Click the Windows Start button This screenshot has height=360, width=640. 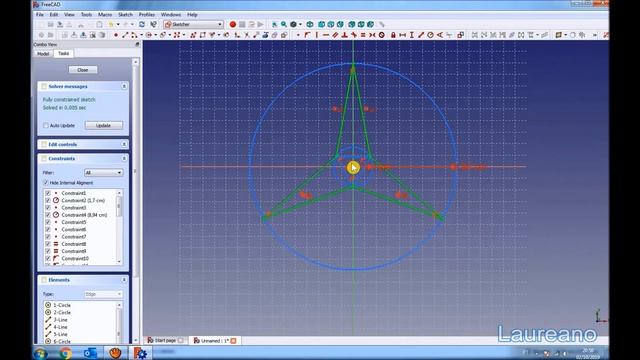[x=40, y=353]
